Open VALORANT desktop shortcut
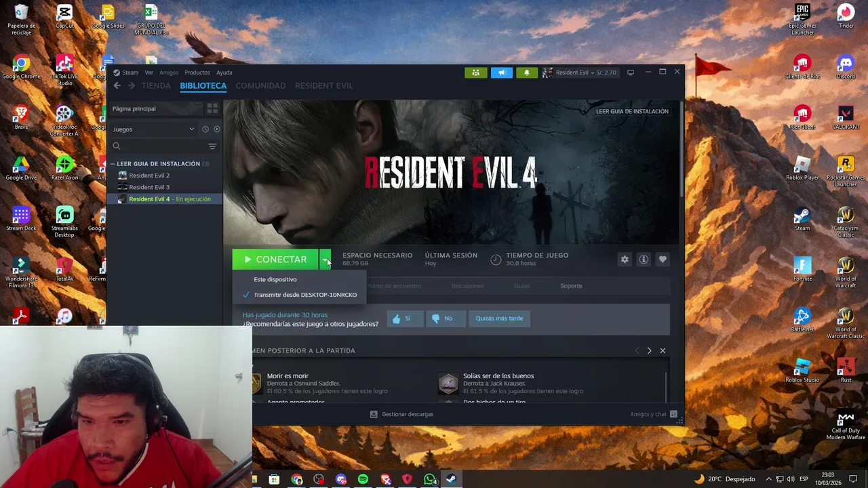Image resolution: width=868 pixels, height=488 pixels. click(846, 117)
